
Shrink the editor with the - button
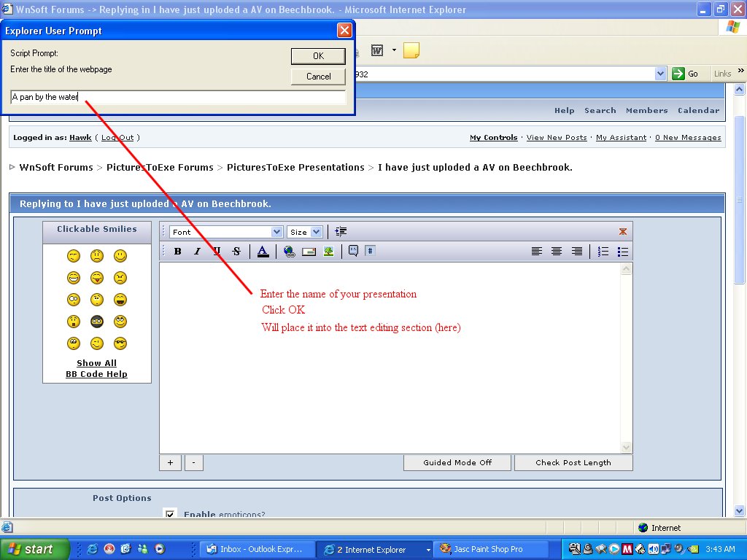coord(193,462)
